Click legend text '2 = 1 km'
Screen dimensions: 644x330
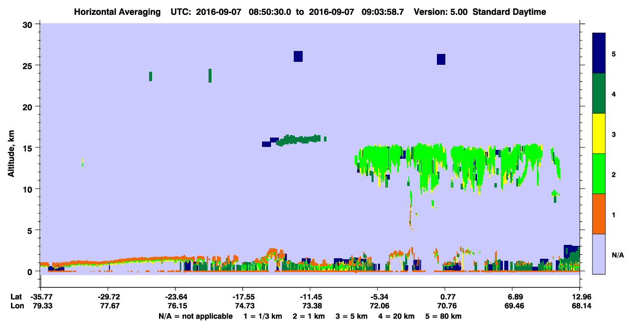(309, 316)
